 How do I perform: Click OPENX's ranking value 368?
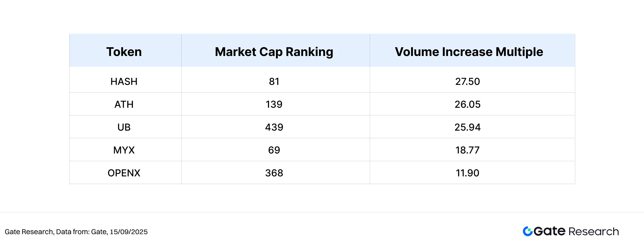tap(274, 173)
